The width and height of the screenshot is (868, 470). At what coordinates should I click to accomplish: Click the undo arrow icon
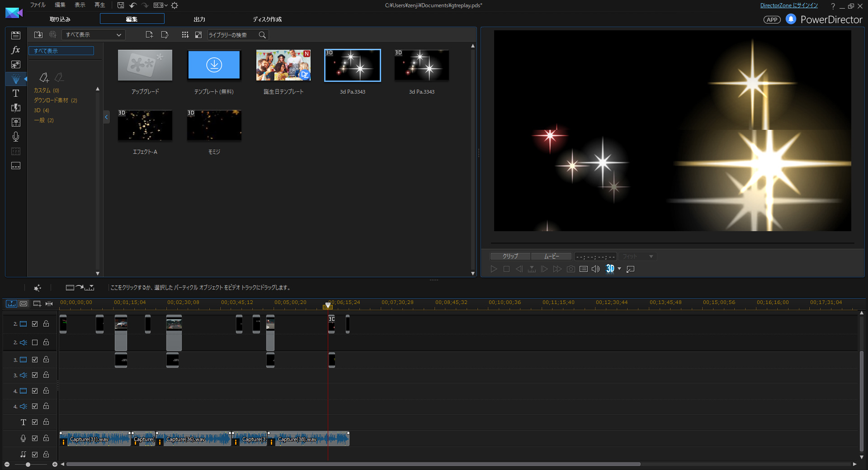click(133, 5)
